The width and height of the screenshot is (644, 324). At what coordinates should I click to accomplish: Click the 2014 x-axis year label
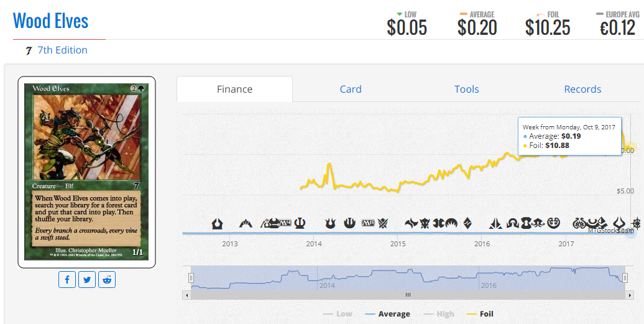pos(314,244)
